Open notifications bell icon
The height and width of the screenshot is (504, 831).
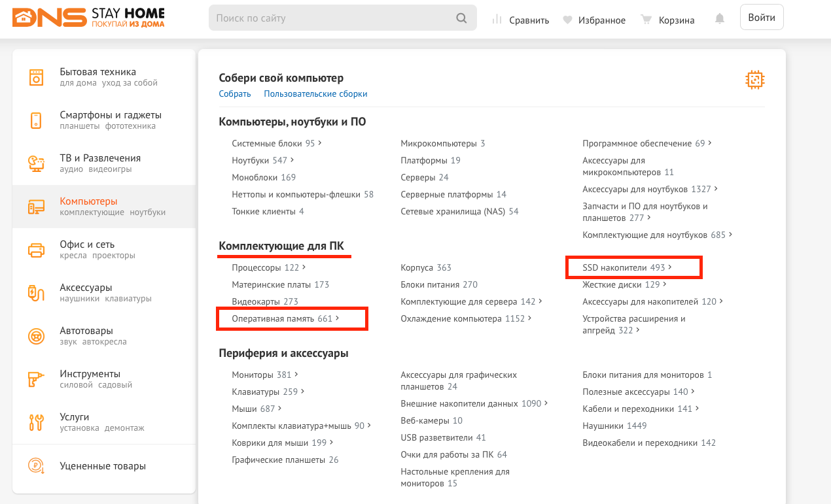click(x=720, y=19)
